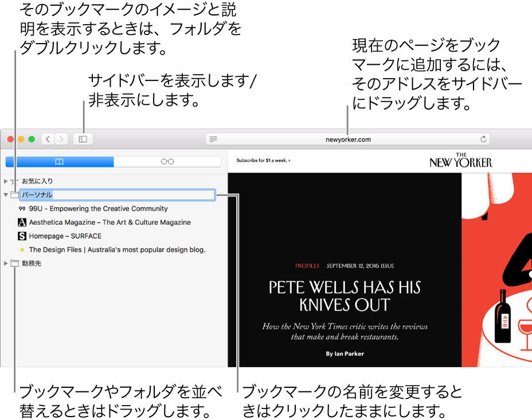
Task: Switch to the Reading List glasses tab
Action: tap(167, 162)
